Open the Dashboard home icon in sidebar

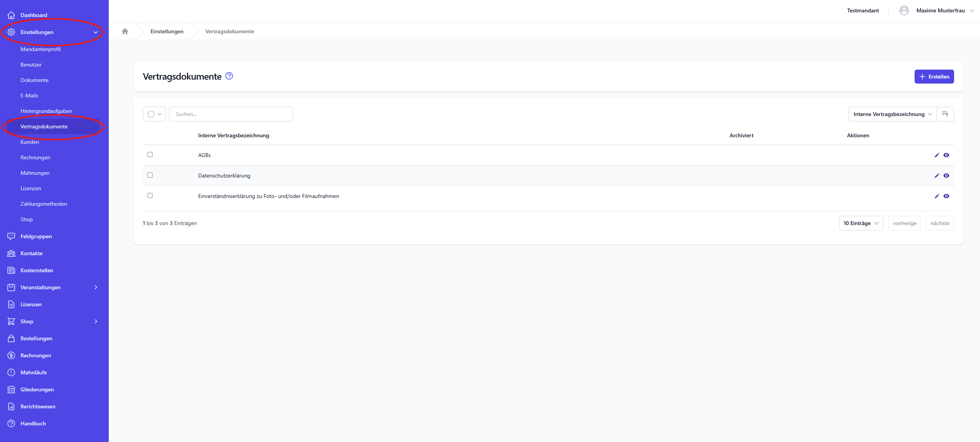[11, 15]
